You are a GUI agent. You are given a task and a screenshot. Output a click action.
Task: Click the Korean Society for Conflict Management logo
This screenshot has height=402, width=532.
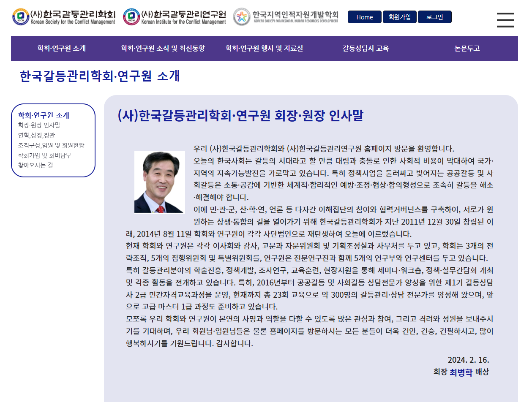tap(64, 17)
